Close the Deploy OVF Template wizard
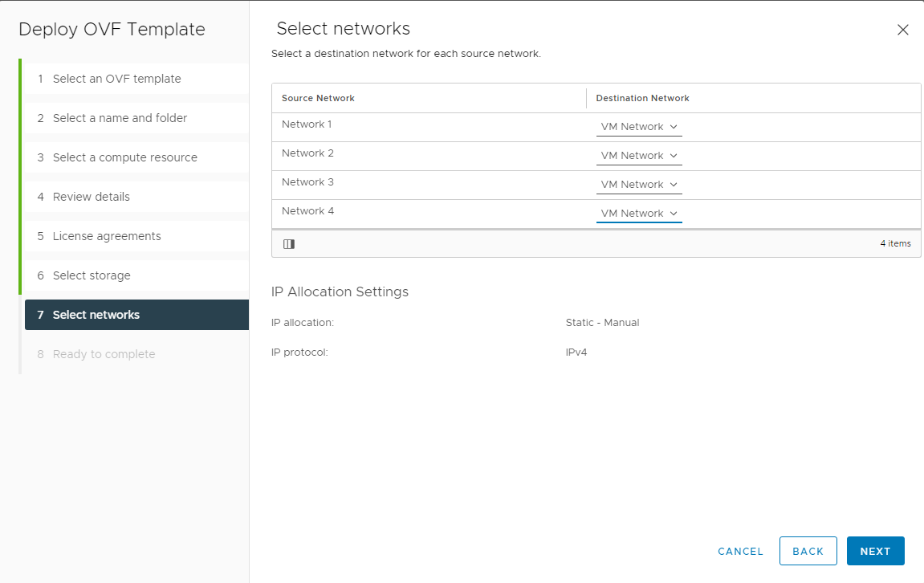924x583 pixels. click(902, 29)
